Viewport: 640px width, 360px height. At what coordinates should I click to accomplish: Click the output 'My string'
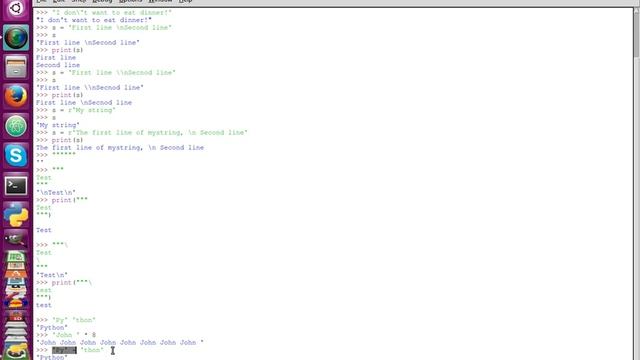pyautogui.click(x=58, y=125)
